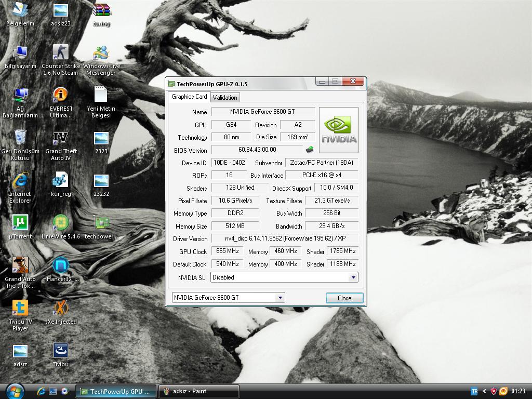
Task: Launch Windows Live Messenger icon
Action: [101, 60]
